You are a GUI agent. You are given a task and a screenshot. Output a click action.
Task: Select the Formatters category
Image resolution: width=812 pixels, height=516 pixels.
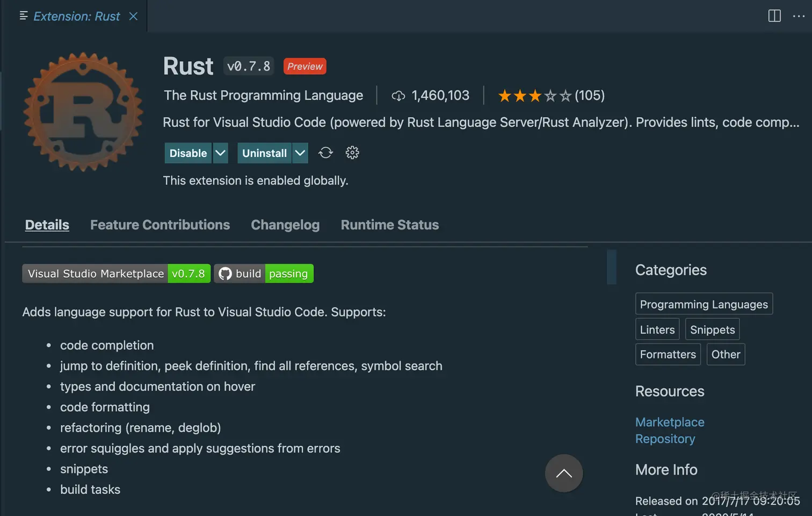tap(668, 354)
